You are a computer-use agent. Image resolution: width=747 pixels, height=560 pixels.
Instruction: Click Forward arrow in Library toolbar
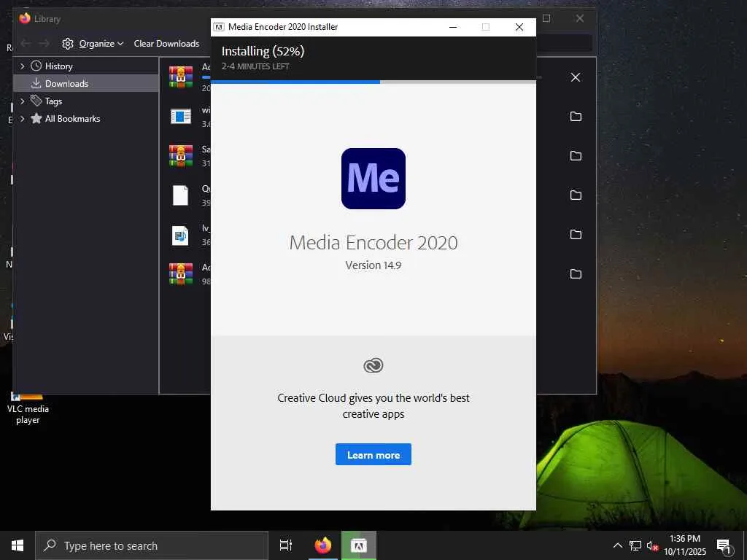coord(44,43)
